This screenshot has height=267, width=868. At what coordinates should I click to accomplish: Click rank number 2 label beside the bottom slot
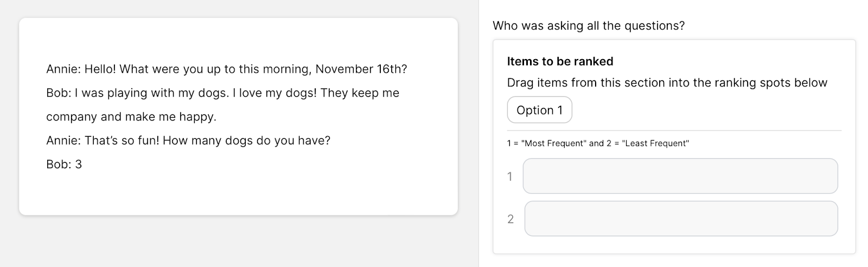(x=510, y=219)
